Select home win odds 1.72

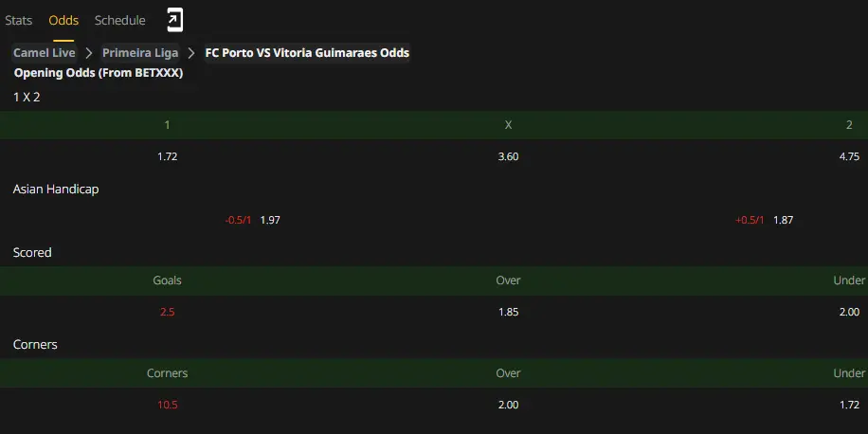pos(167,156)
